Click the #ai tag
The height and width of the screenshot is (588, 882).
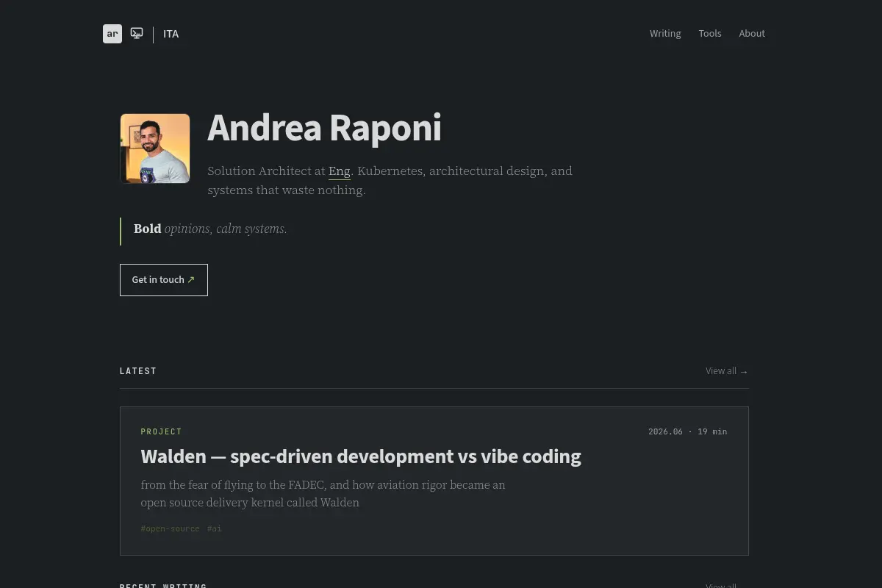pos(214,528)
